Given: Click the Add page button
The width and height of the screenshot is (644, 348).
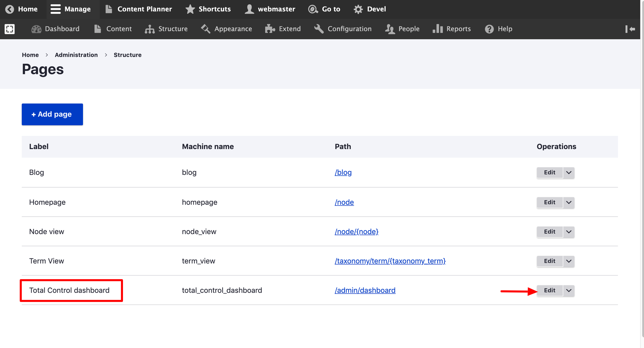Looking at the screenshot, I should click(52, 114).
